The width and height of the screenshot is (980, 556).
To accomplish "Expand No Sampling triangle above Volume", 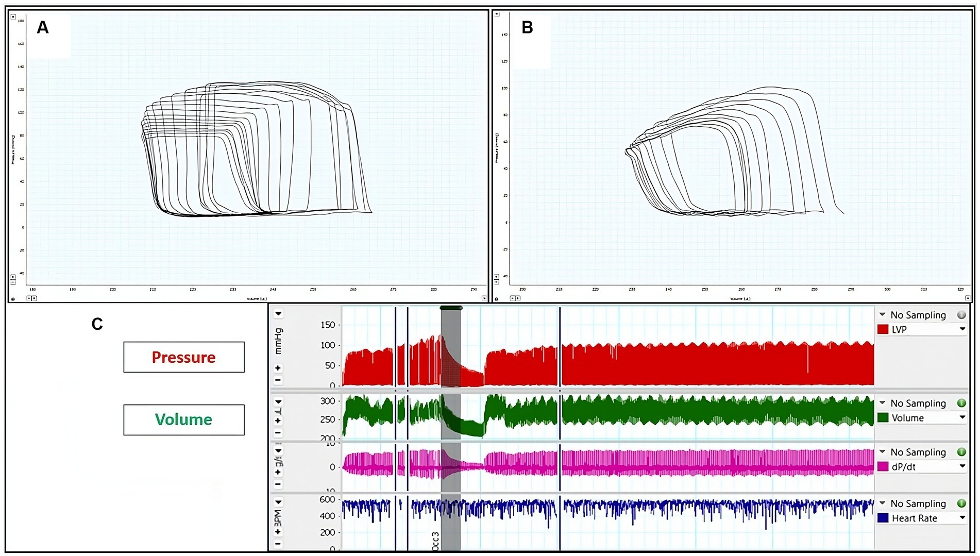I will pos(882,403).
